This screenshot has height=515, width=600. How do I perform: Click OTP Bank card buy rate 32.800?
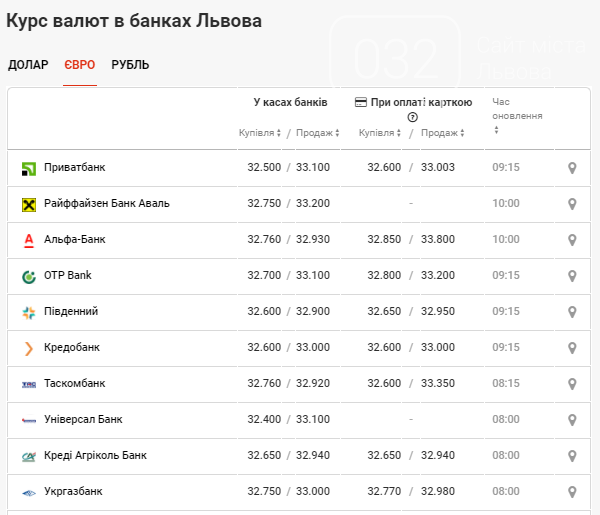(384, 275)
